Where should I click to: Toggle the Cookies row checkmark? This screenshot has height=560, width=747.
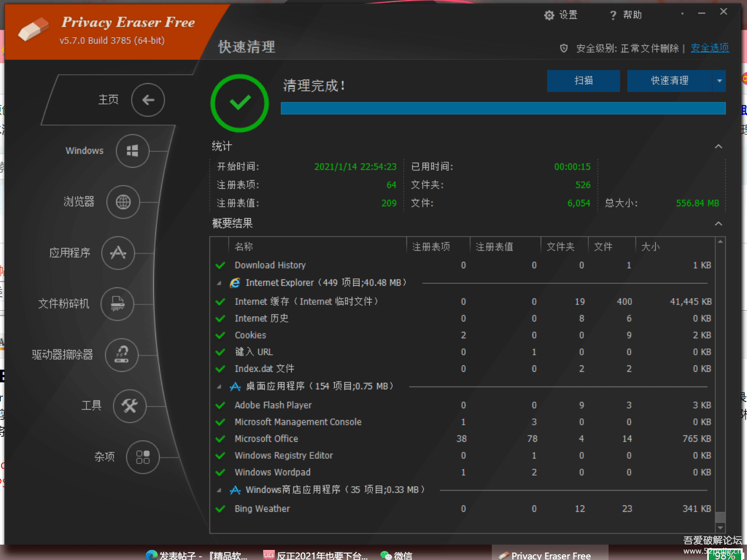coord(220,335)
